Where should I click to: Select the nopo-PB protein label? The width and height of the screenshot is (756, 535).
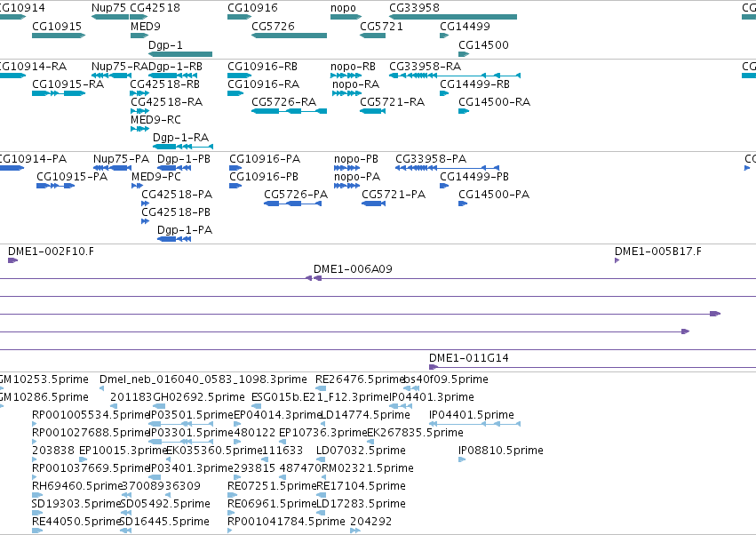point(356,159)
